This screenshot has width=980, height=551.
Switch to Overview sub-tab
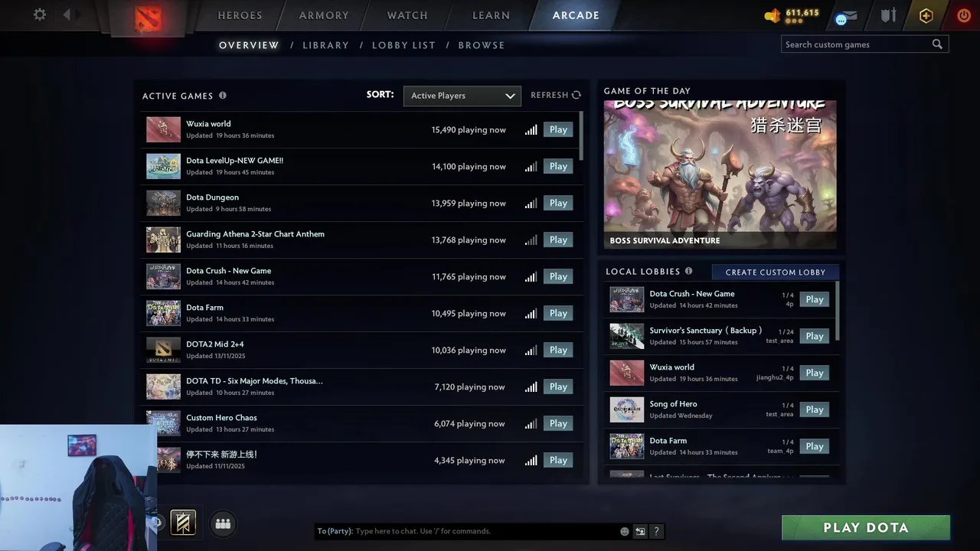pyautogui.click(x=249, y=45)
